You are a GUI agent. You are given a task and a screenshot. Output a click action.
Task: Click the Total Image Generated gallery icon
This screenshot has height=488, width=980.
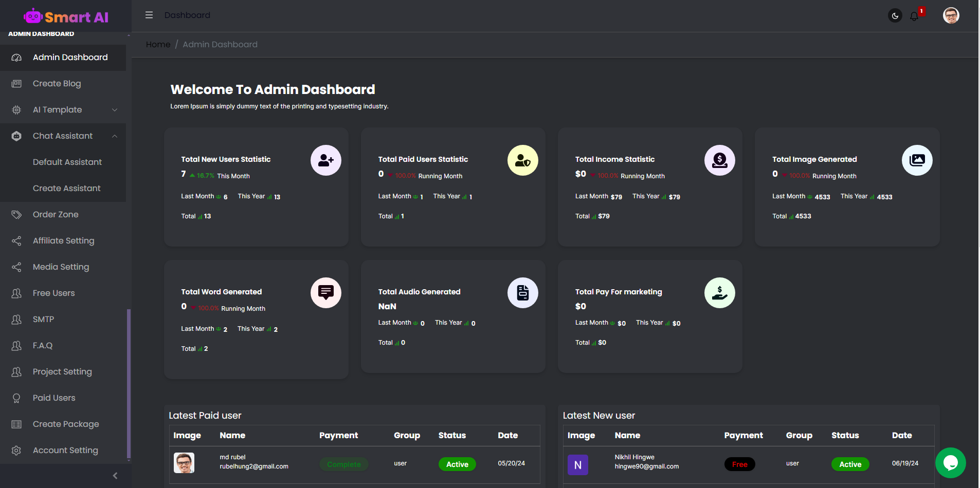[917, 160]
